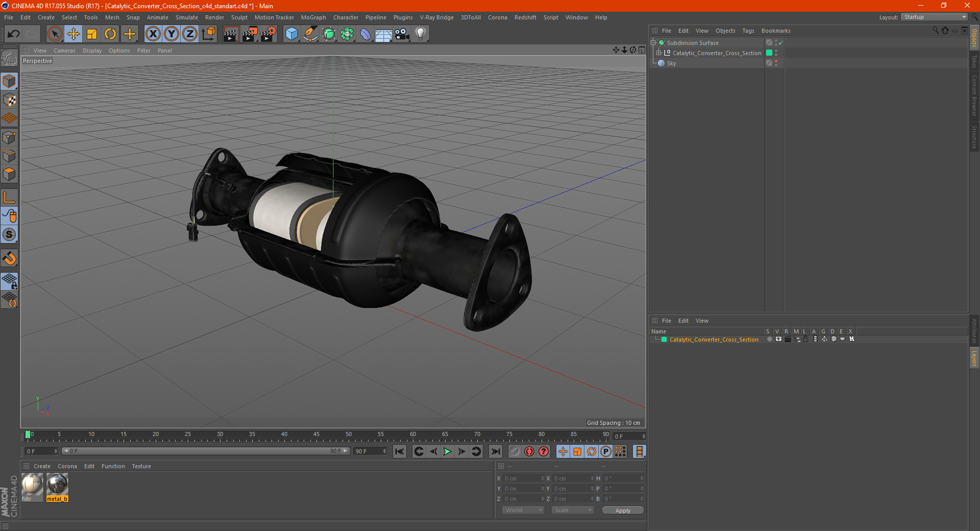Toggle Enable Axis mode icon

pos(9,198)
